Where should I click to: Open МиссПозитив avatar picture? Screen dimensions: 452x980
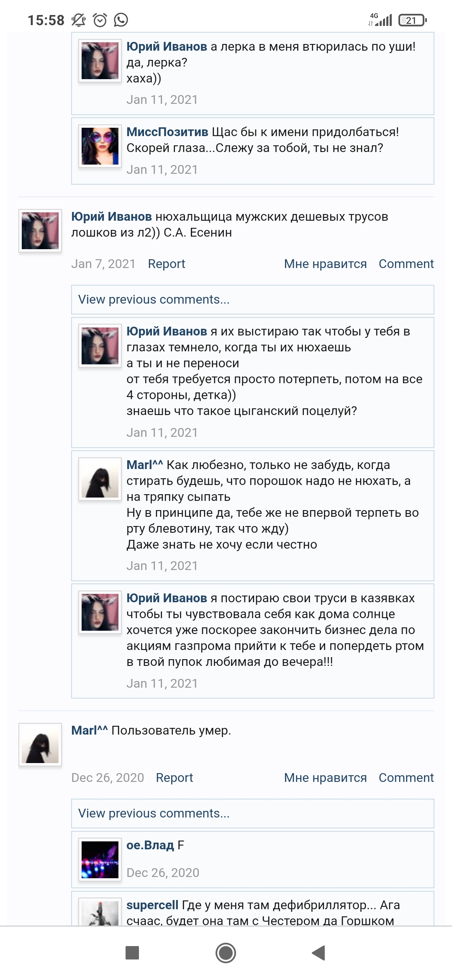[x=99, y=145]
